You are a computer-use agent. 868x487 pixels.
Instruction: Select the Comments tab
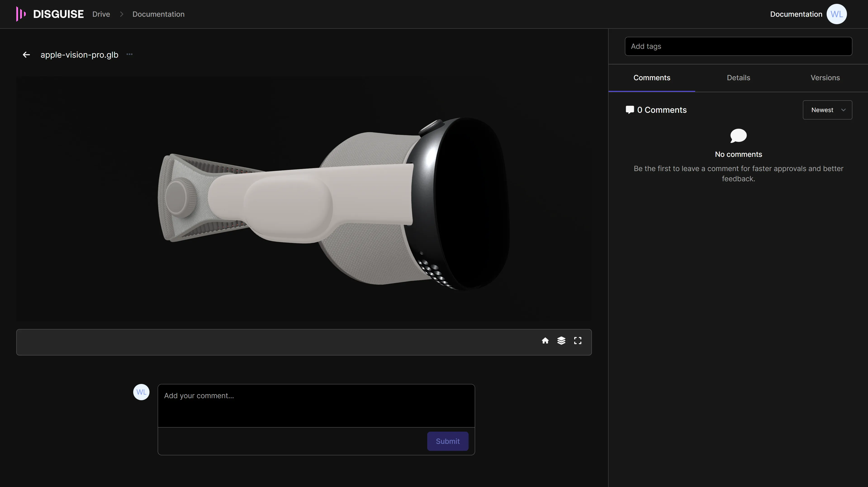[x=652, y=78]
